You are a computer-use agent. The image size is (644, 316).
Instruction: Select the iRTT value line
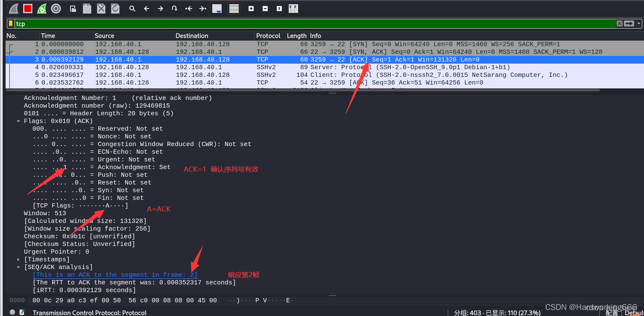click(84, 290)
